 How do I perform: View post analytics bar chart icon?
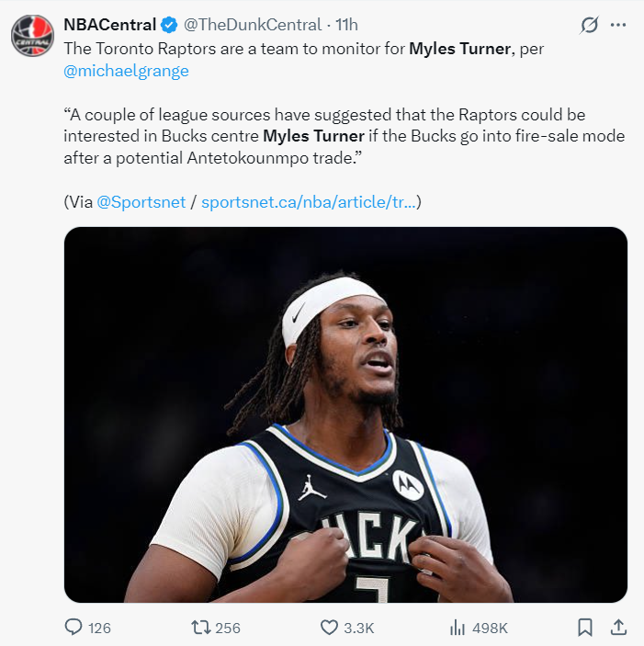tap(458, 628)
